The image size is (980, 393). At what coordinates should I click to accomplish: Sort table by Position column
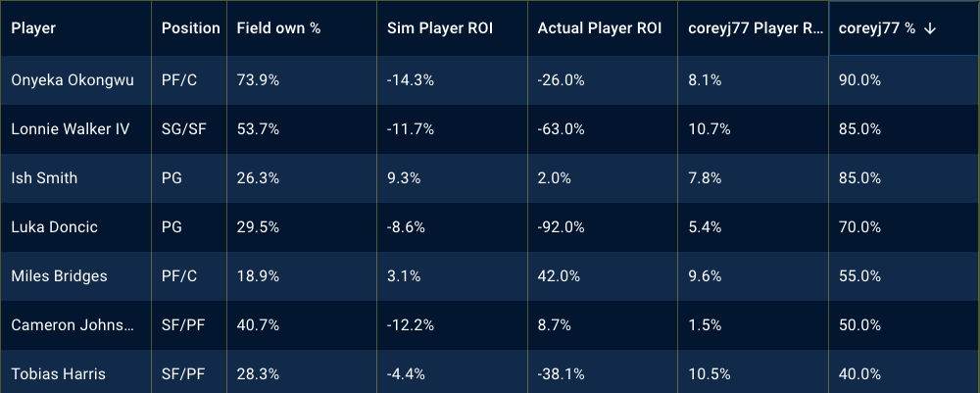[190, 28]
